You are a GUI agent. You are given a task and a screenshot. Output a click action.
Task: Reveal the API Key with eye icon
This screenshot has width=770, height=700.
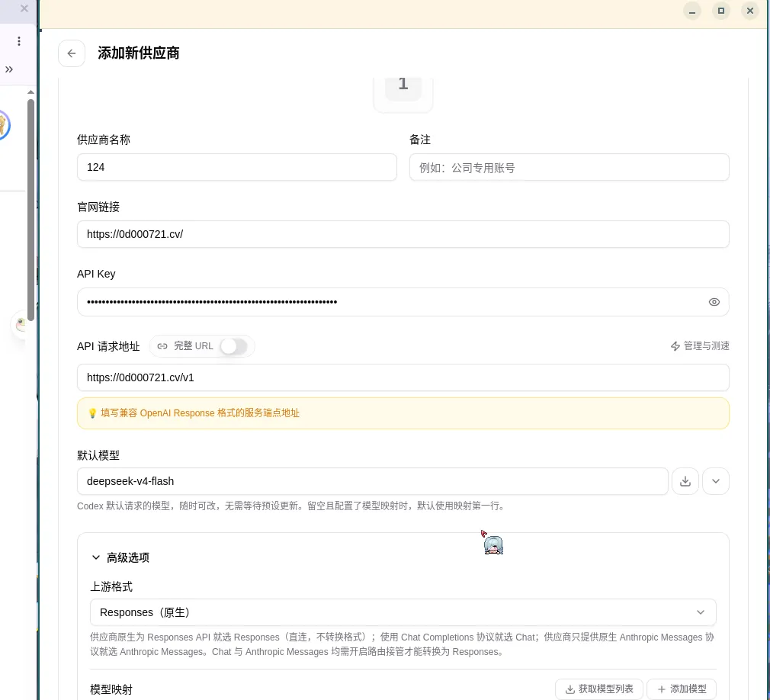pyautogui.click(x=714, y=302)
